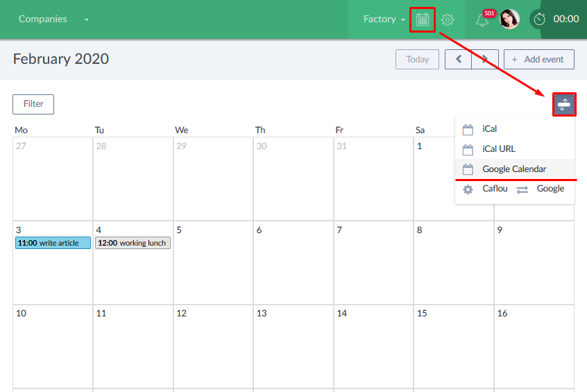
Task: Open the Filter button
Action: click(33, 104)
